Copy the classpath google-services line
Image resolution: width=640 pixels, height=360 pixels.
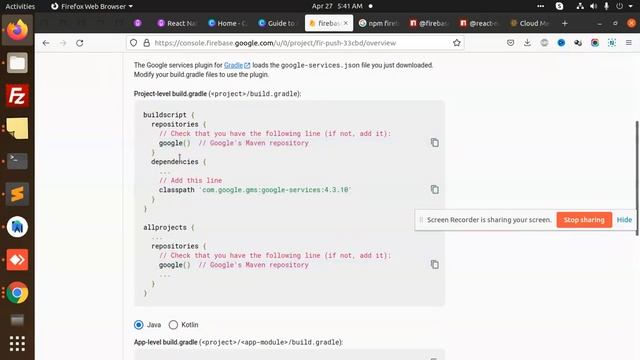[x=435, y=189]
